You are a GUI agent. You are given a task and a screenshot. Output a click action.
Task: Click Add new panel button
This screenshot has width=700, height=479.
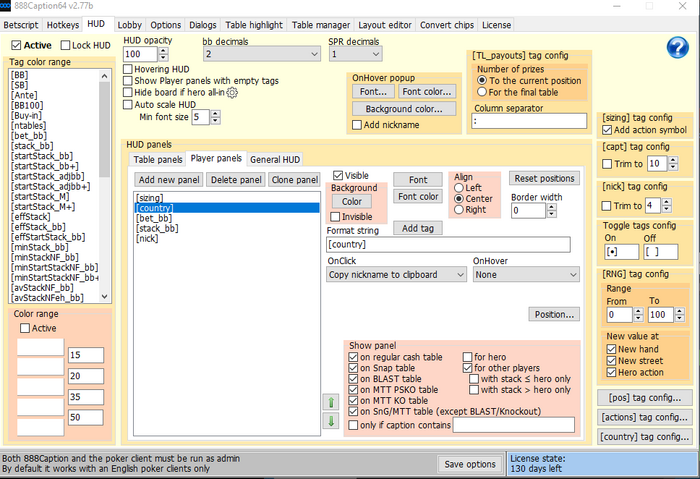[169, 179]
